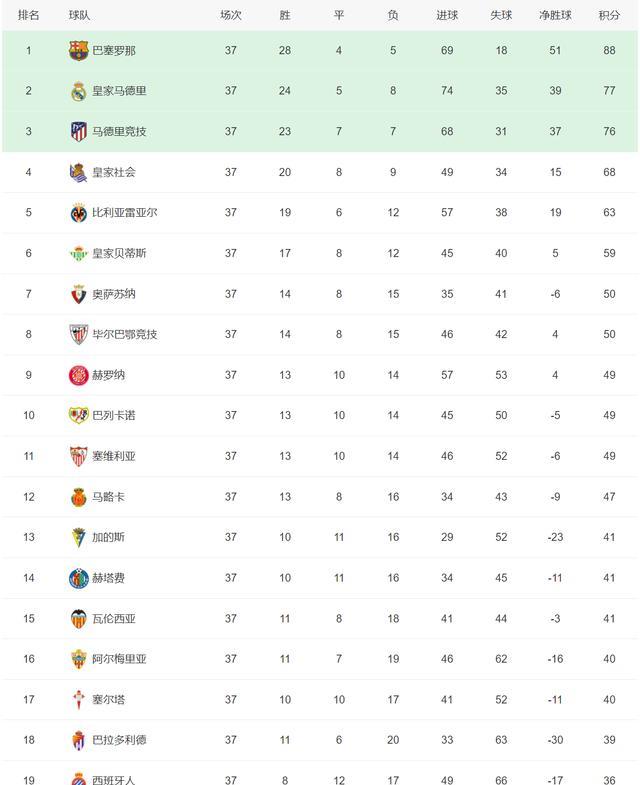
Task: Click the Real Betis green crest
Action: 79,253
